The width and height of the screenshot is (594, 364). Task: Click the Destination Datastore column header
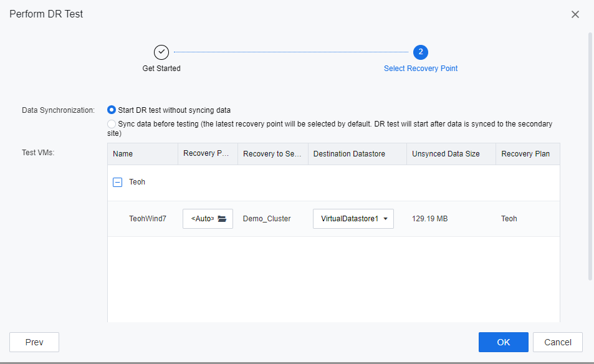pos(349,154)
